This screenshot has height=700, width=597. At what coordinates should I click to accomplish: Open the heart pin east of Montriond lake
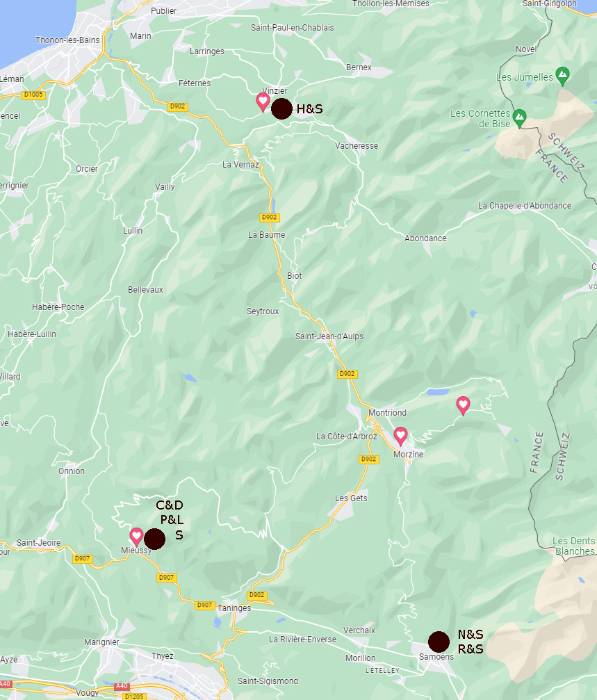point(463,405)
